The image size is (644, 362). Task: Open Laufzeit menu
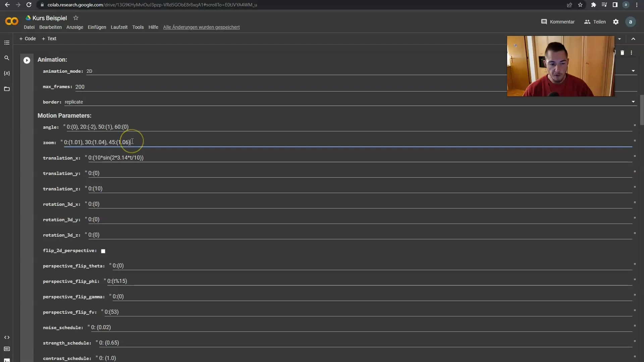click(x=119, y=27)
